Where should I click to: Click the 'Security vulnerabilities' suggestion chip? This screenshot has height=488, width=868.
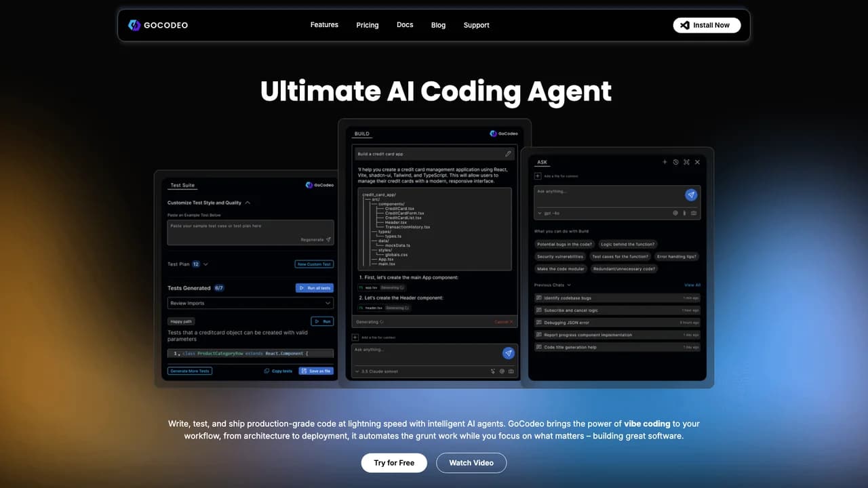click(560, 257)
